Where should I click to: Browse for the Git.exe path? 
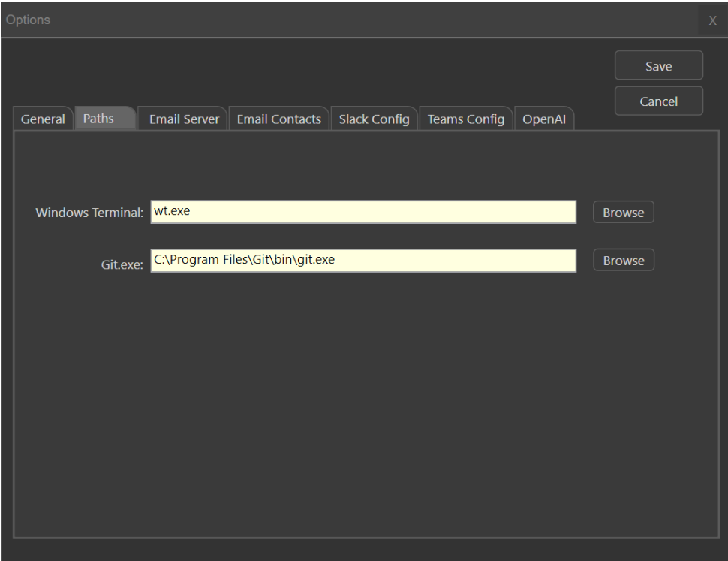[623, 261]
